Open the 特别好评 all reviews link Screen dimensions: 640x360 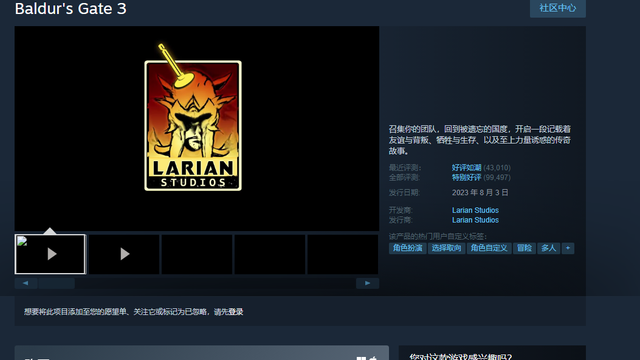click(x=467, y=178)
